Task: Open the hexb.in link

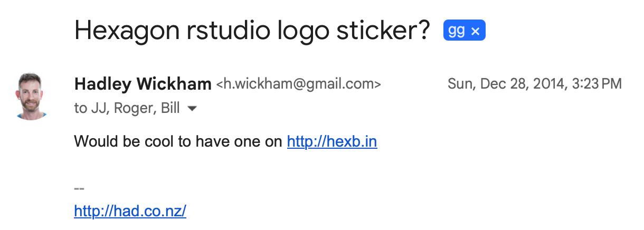Action: [332, 141]
